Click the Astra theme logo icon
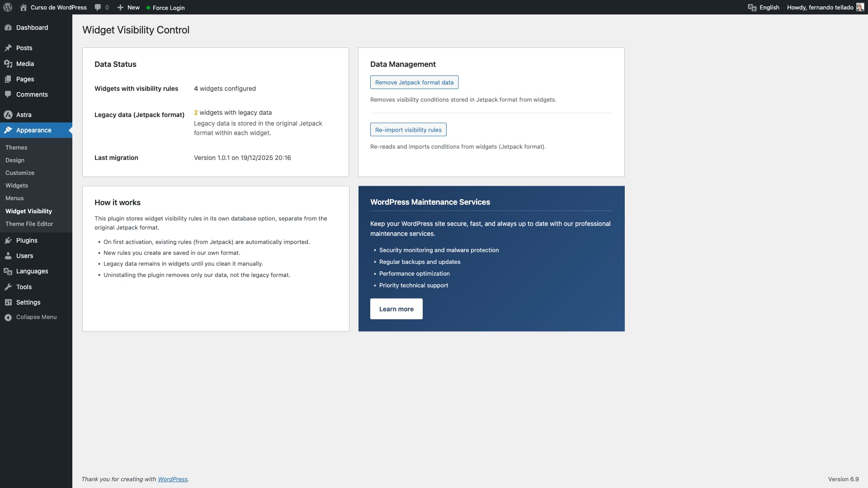This screenshot has height=488, width=868. pyautogui.click(x=8, y=115)
